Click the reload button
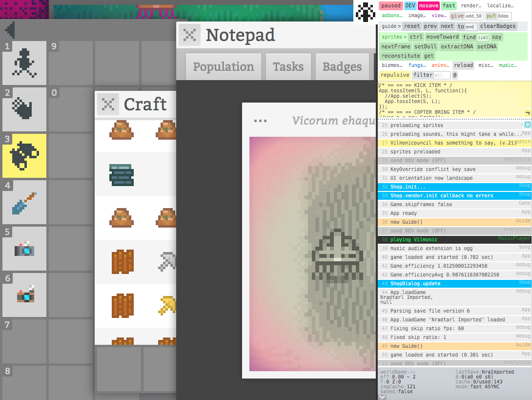 pyautogui.click(x=463, y=65)
